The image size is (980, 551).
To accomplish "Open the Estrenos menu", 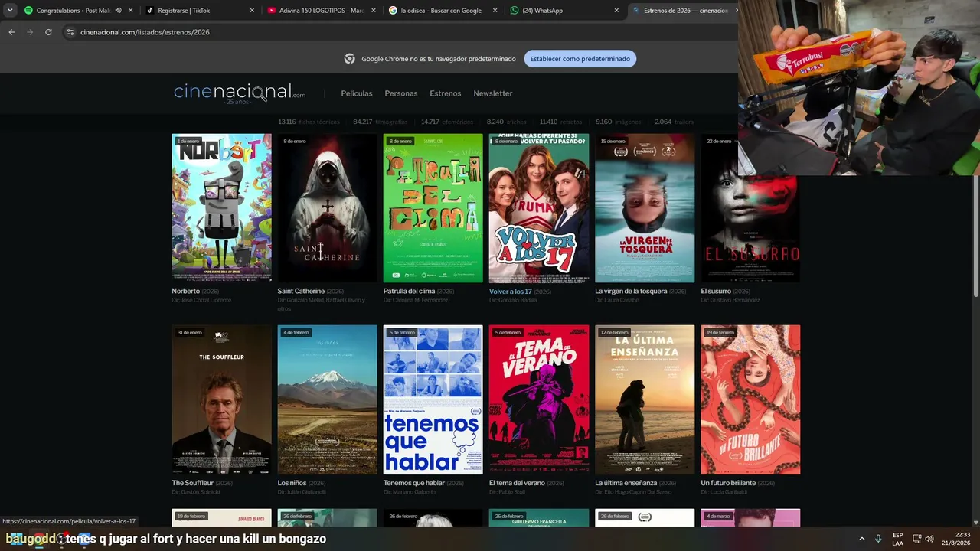I will point(446,93).
